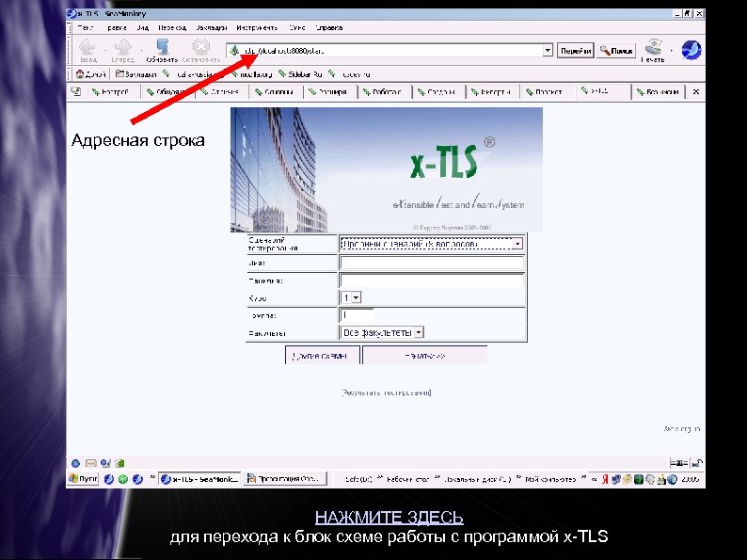Click the Группа (group) input field
The height and width of the screenshot is (560, 747).
point(357,315)
